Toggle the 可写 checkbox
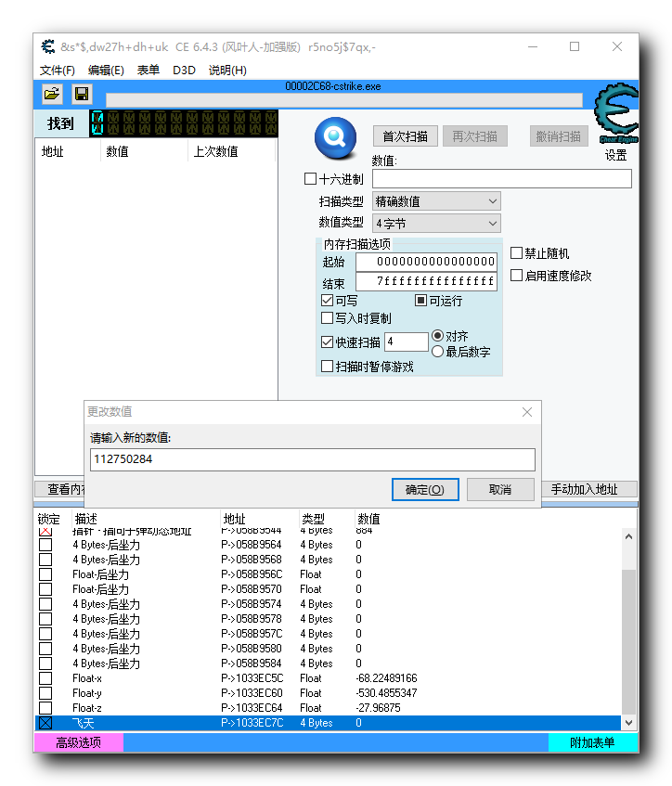 (327, 301)
